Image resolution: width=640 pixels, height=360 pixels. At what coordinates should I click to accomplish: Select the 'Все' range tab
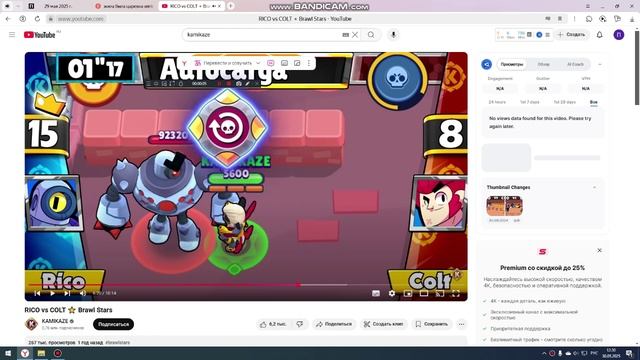click(x=593, y=102)
